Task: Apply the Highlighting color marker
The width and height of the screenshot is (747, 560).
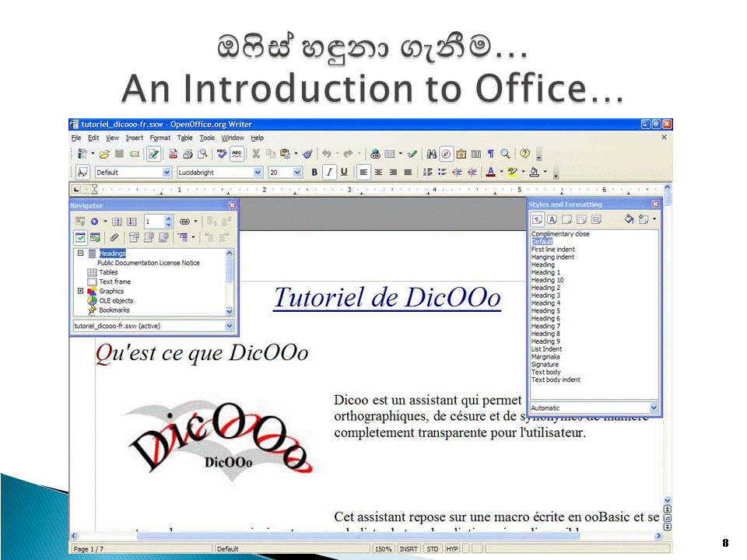Action: coord(512,173)
